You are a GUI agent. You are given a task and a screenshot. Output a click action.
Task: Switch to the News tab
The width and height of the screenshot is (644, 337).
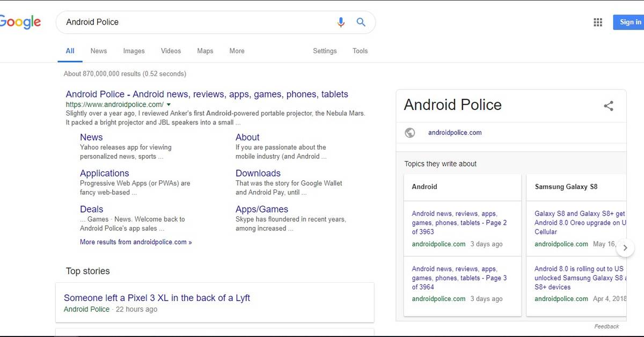[99, 51]
